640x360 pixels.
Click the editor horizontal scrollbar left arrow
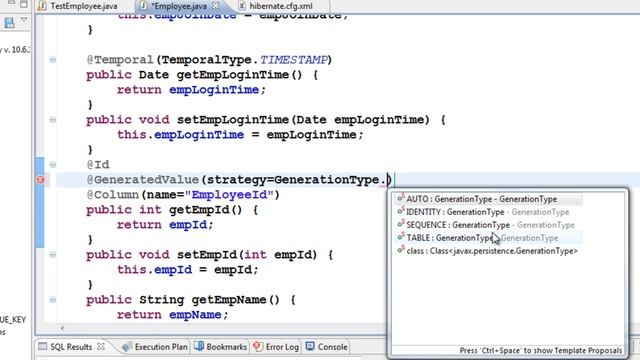point(62,328)
